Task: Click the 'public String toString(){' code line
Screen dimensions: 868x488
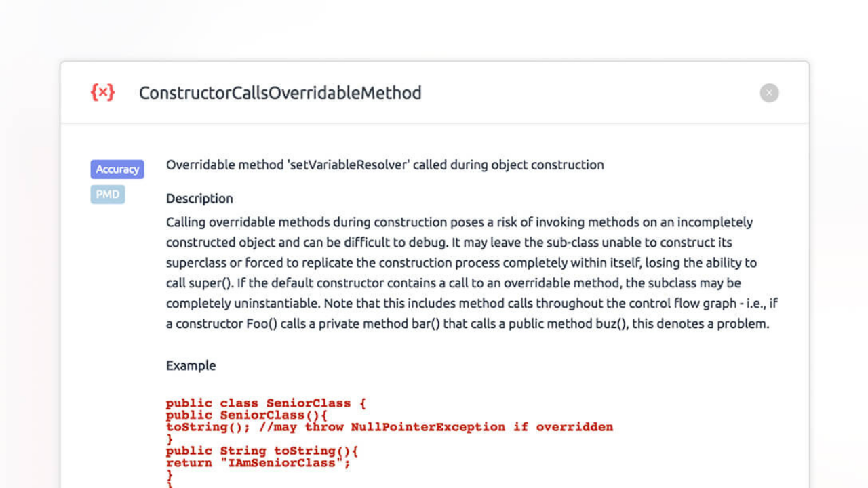Action: coord(262,451)
